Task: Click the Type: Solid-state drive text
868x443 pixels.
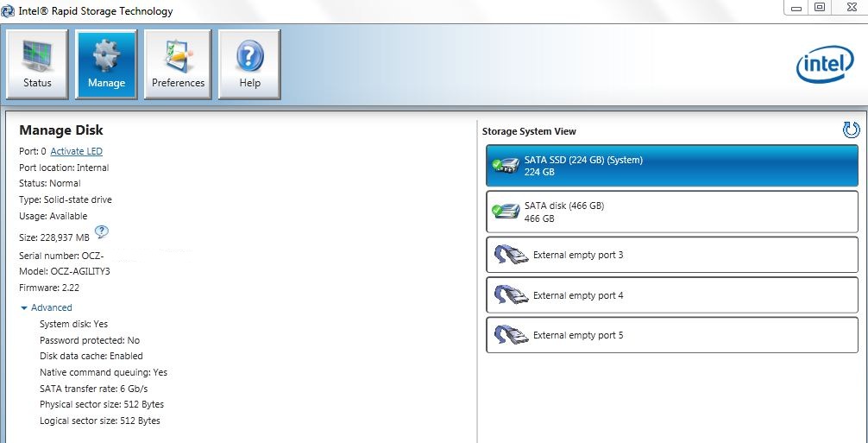Action: [x=66, y=199]
